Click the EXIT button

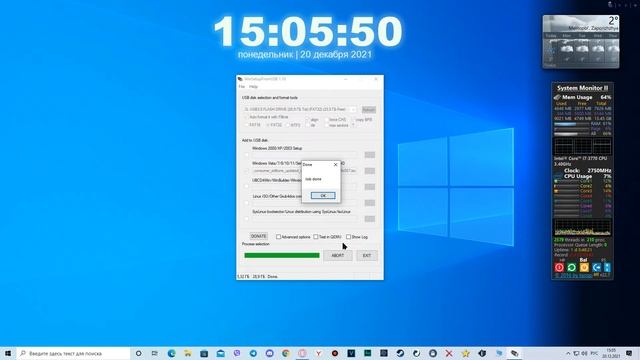(367, 256)
